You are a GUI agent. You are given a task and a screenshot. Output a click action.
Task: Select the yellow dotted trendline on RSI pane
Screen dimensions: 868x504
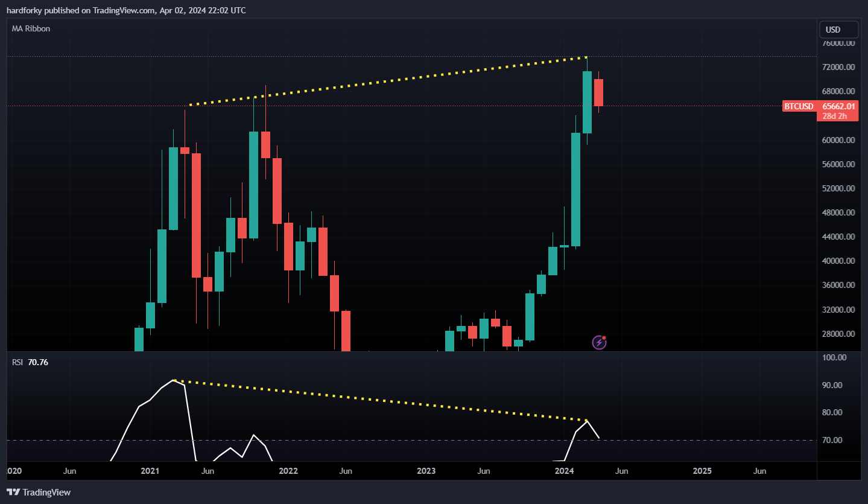click(x=380, y=400)
